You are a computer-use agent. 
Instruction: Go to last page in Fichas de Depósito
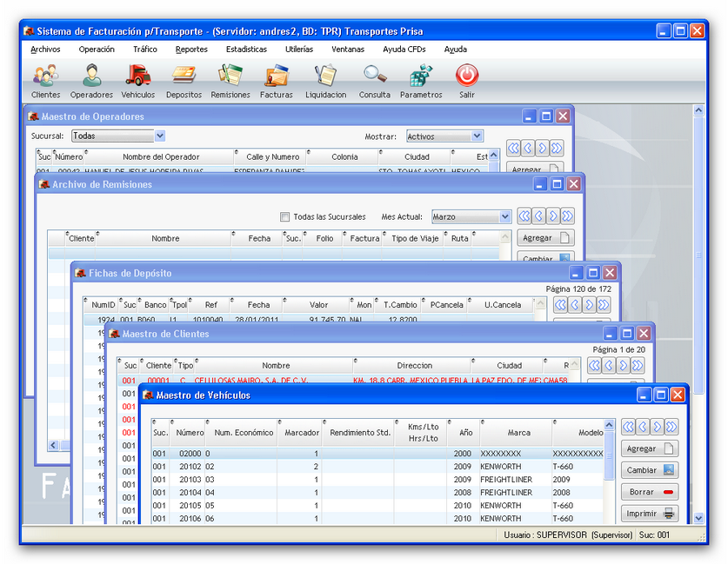point(604,305)
